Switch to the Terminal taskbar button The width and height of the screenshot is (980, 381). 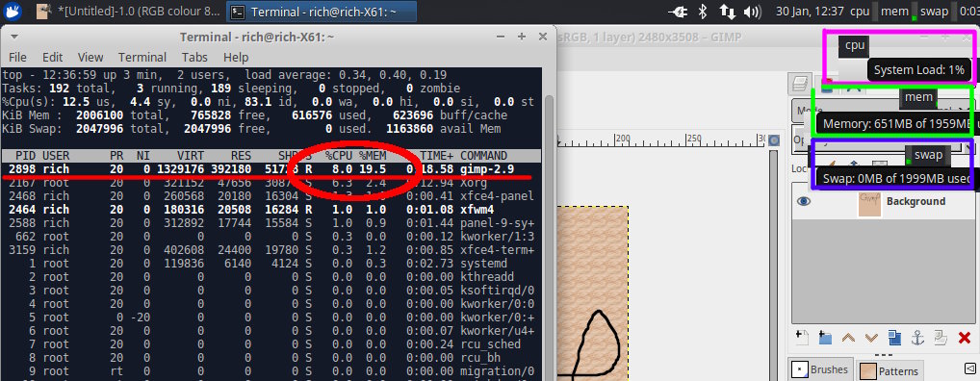click(x=321, y=12)
